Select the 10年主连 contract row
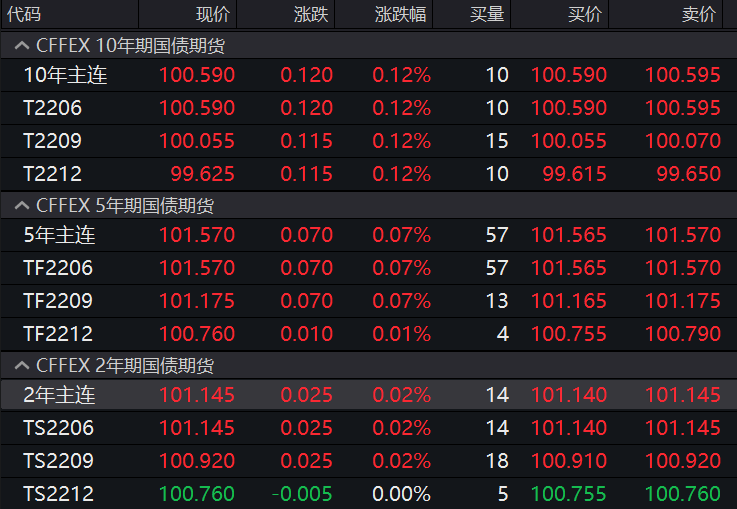This screenshot has width=737, height=509. pyautogui.click(x=65, y=75)
